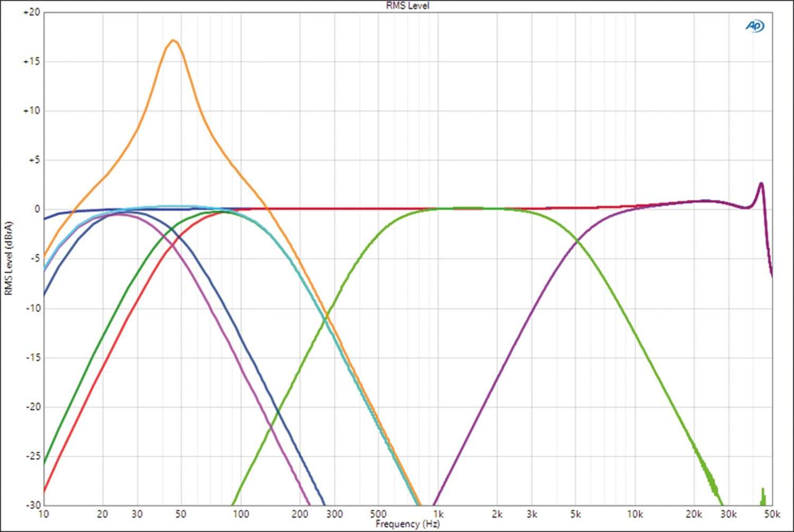
Task: Click the '50k' frequency tick label
Action: pos(772,514)
